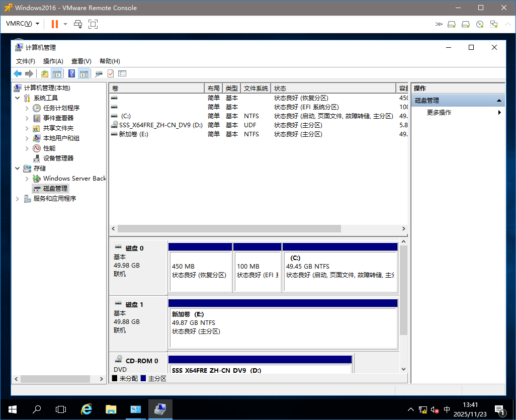The height and width of the screenshot is (420, 516).
Task: Click the disk graphic pane scroll down arrow
Action: click(x=404, y=369)
